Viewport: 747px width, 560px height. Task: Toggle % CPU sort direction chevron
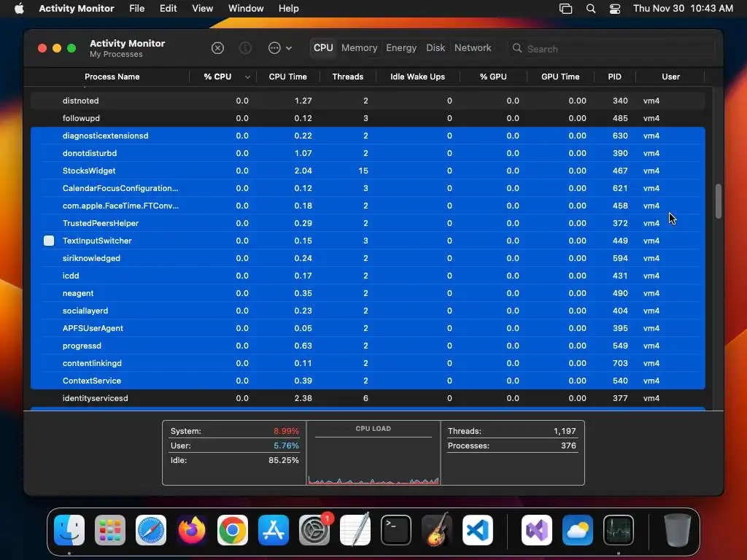[247, 77]
